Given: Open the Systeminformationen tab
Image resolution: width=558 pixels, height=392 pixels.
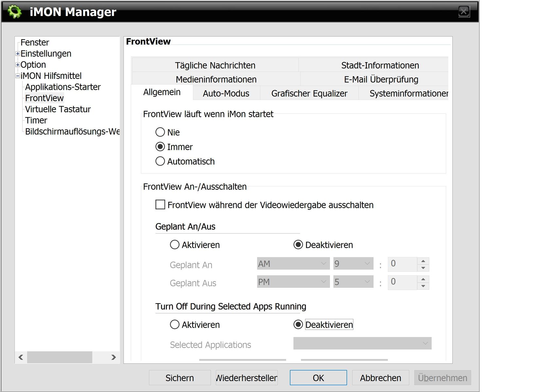Looking at the screenshot, I should point(404,93).
